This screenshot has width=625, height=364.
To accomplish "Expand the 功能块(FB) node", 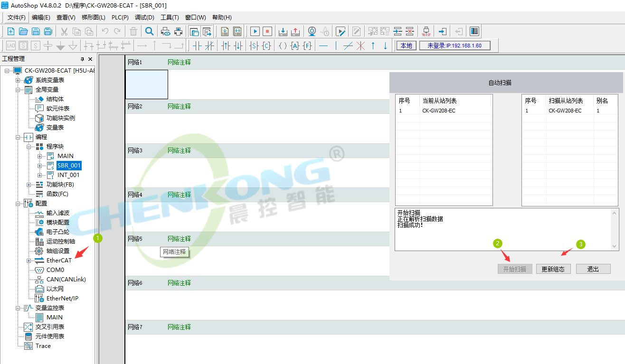I will 29,185.
